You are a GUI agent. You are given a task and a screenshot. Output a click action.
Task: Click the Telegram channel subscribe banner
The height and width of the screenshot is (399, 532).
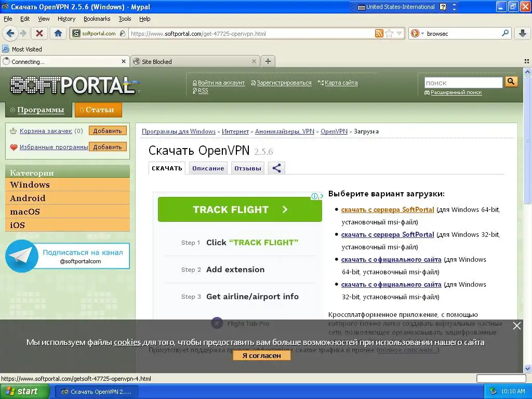point(68,256)
